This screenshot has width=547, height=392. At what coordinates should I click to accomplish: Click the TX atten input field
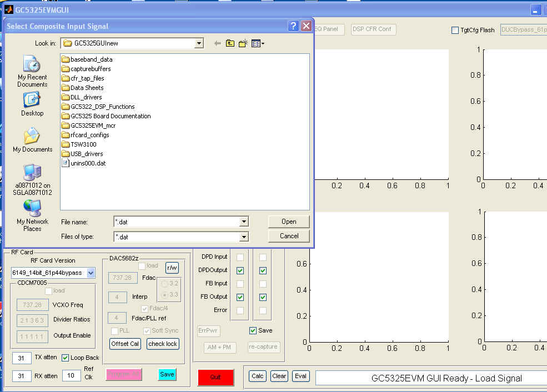point(22,358)
